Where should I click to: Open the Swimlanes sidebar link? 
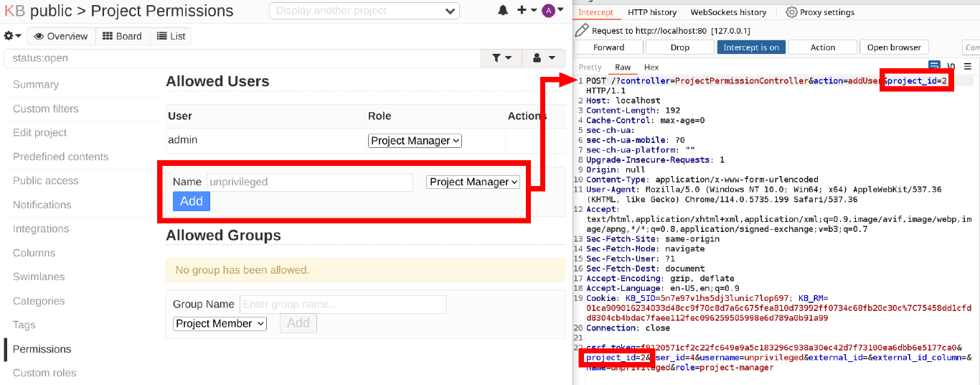(x=39, y=277)
